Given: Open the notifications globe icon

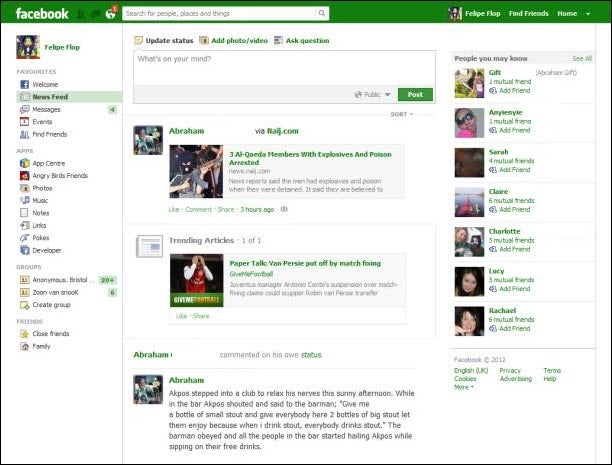Looking at the screenshot, I should point(110,14).
